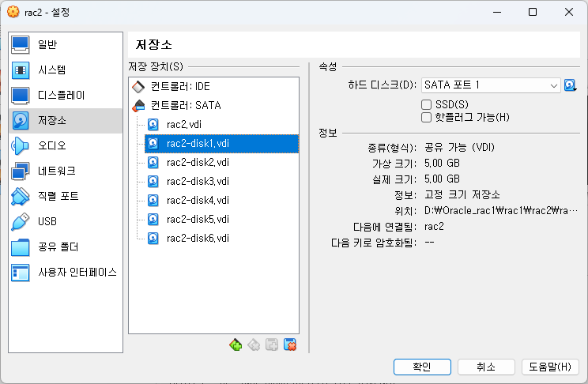Open the 일반 (General) settings category
The height and width of the screenshot is (384, 588).
pos(66,44)
